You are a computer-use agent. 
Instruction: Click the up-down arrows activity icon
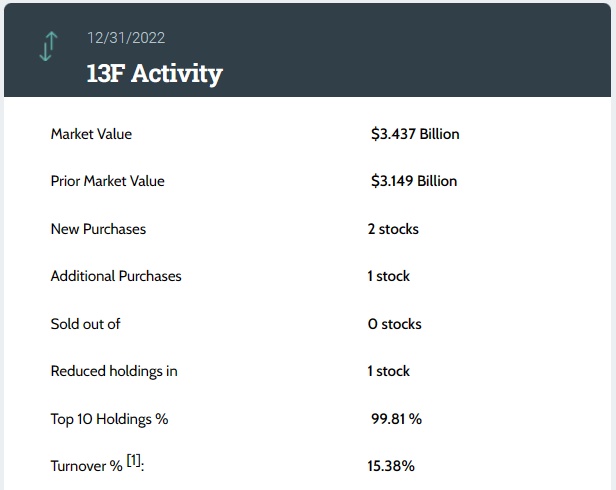[x=46, y=47]
